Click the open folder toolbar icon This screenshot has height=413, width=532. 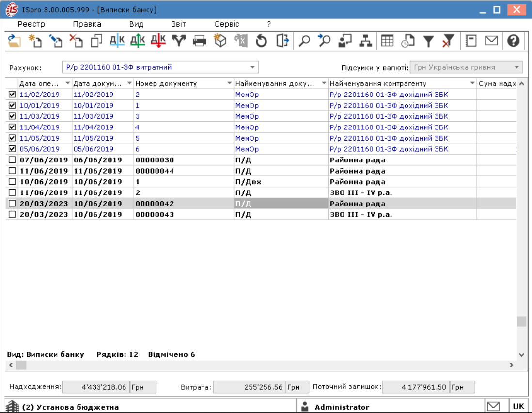[14, 41]
